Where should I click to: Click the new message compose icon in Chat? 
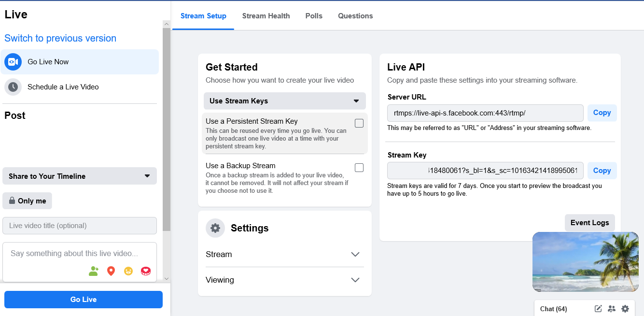(x=598, y=309)
